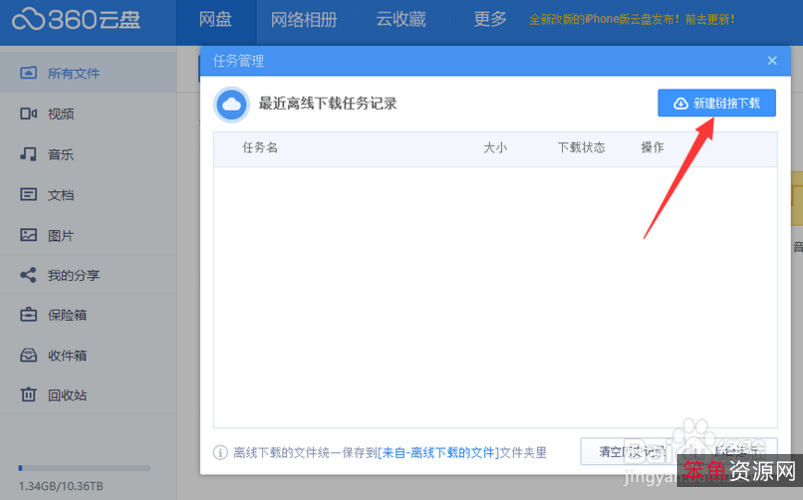
Task: Click the 视频 camera icon
Action: (x=28, y=113)
